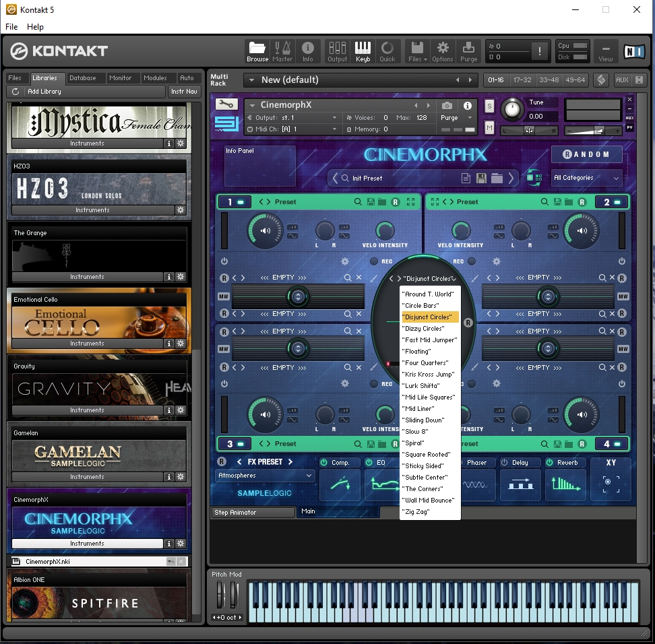Open CinemorphX randomize settings icon
Viewport: 655px width, 644px height.
[x=534, y=177]
